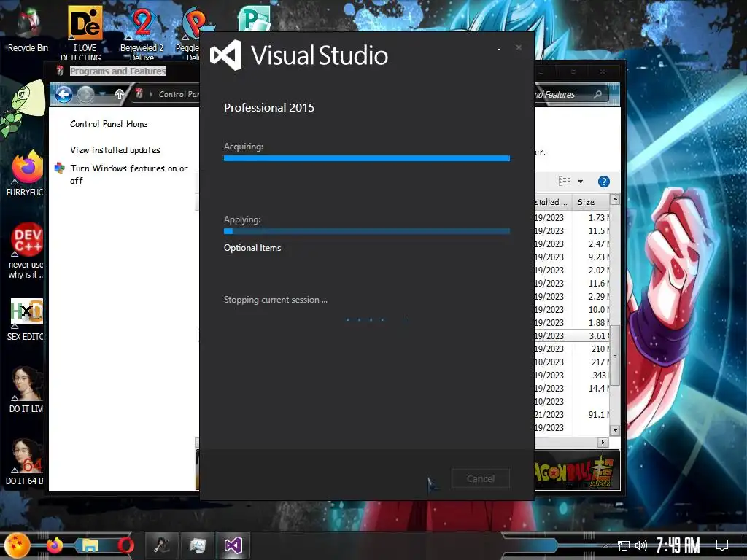
Task: Select the program row with size 91.1
Action: 572,415
